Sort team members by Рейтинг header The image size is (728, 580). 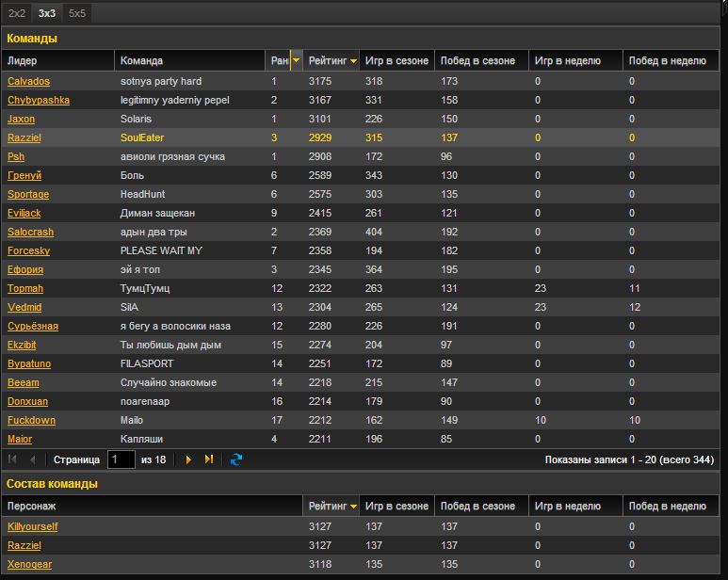point(332,507)
